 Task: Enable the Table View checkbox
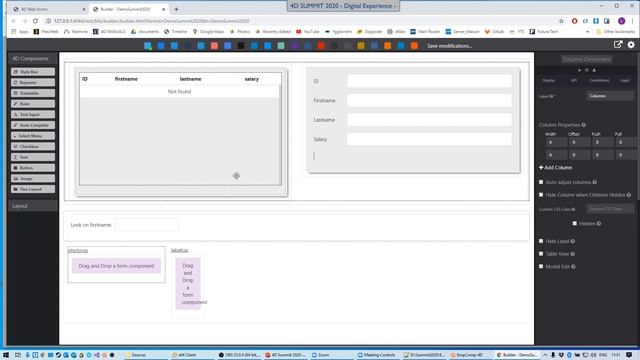pos(541,253)
